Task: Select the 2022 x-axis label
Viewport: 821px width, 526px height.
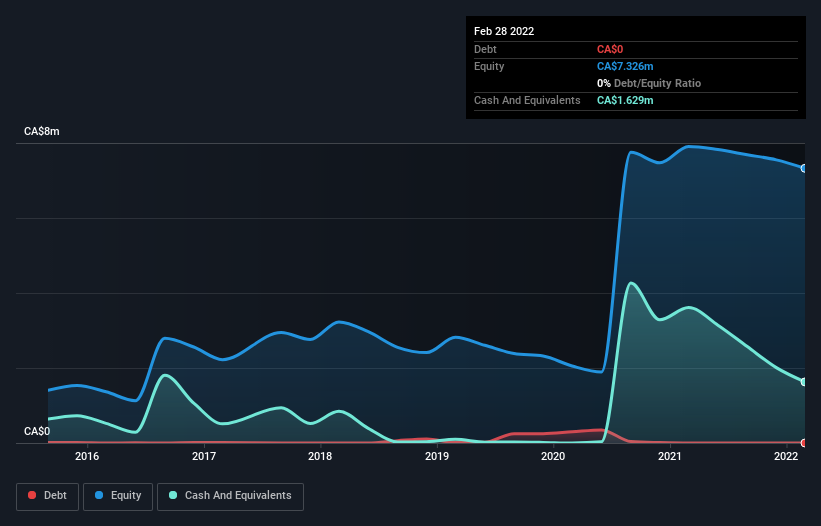Action: tap(786, 456)
